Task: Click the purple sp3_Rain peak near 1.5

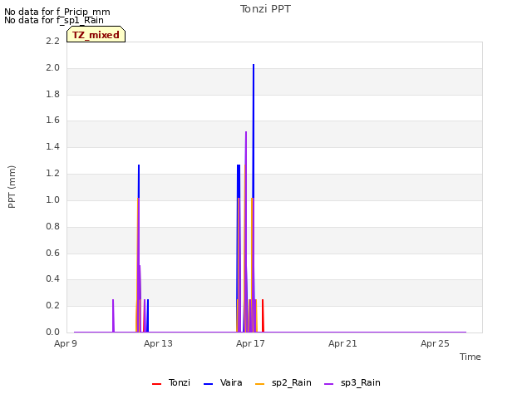Action: [246, 132]
